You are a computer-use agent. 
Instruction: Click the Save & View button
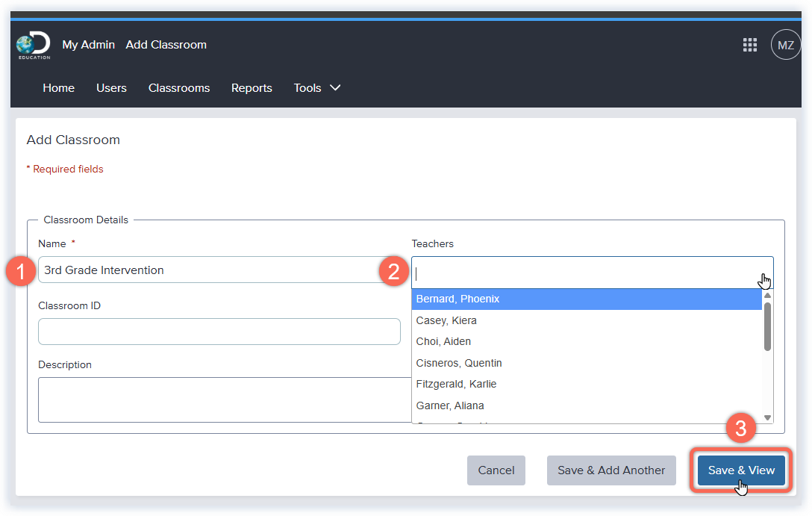(x=741, y=470)
